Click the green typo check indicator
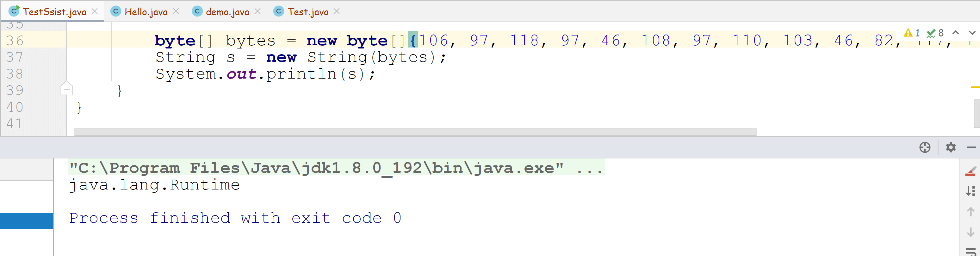The image size is (980, 256). click(935, 33)
